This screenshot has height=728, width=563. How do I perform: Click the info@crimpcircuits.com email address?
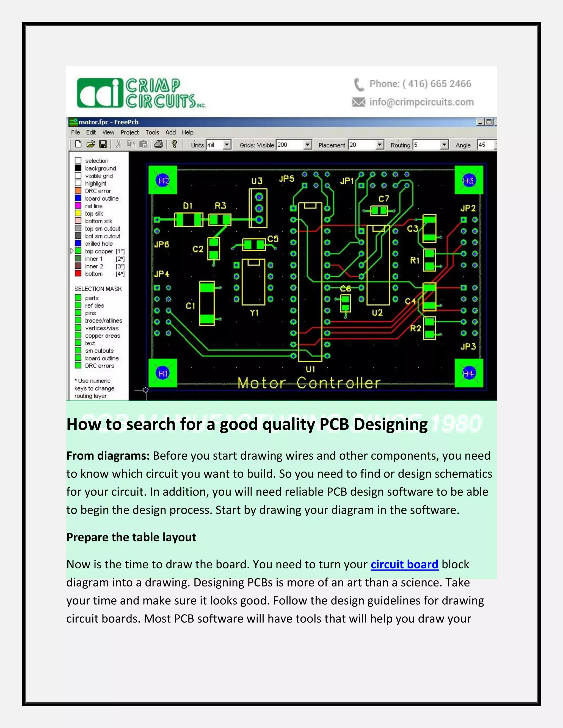pos(422,102)
